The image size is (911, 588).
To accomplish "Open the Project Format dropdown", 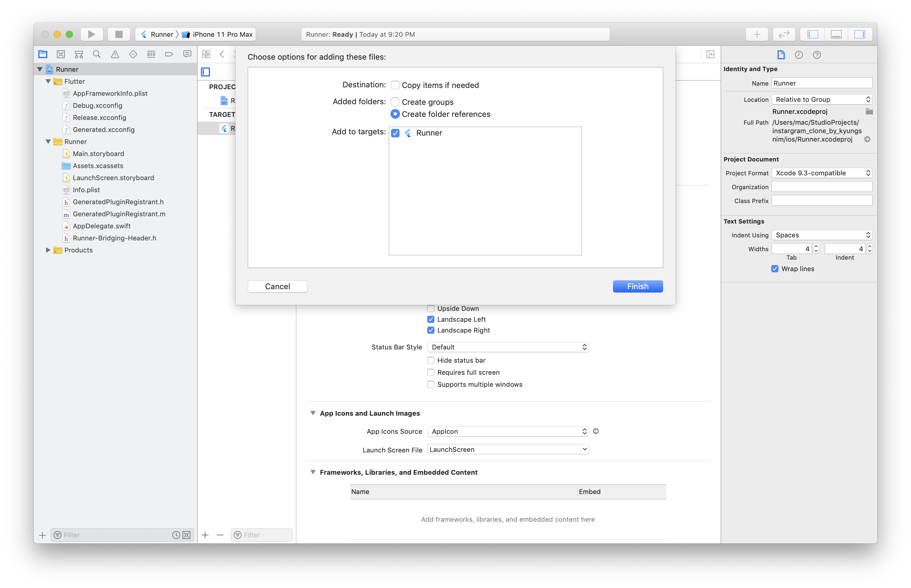I will [x=822, y=173].
